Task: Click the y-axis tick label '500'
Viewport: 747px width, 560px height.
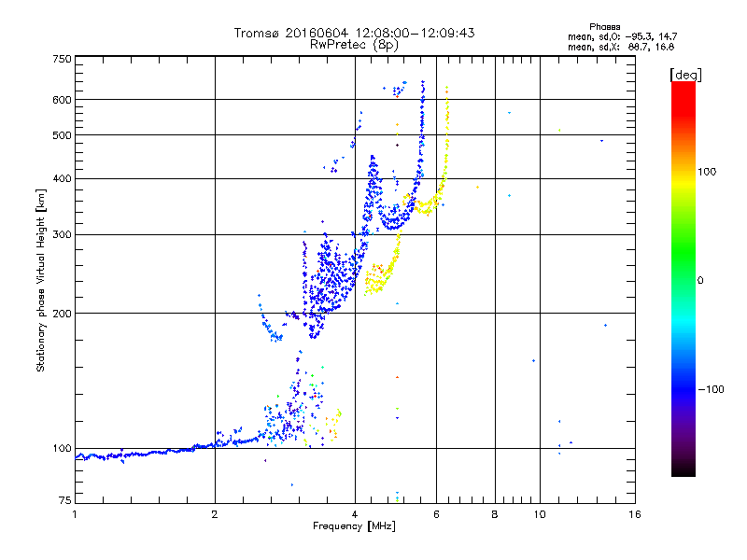Action: pos(63,135)
